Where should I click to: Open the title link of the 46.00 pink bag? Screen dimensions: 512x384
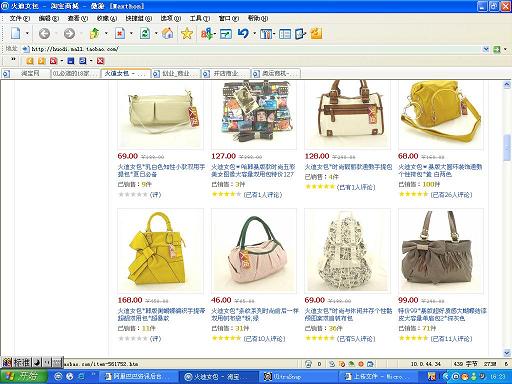(255, 314)
